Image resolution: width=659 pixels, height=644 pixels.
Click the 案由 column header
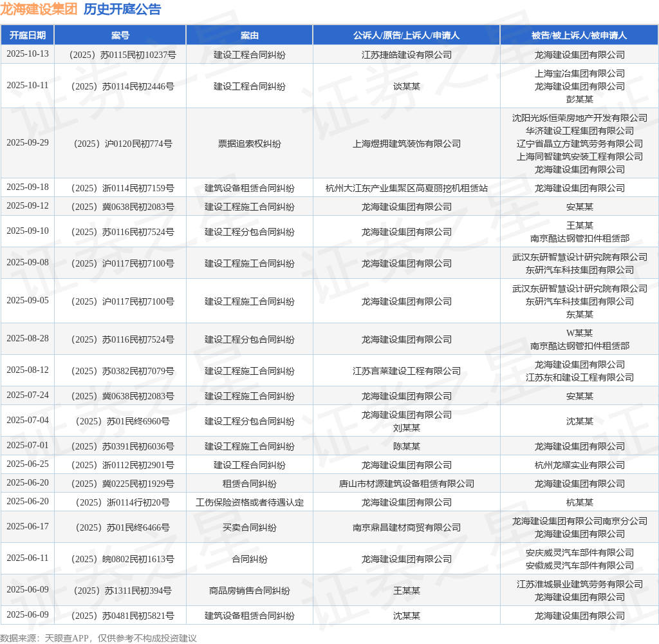tap(249, 35)
